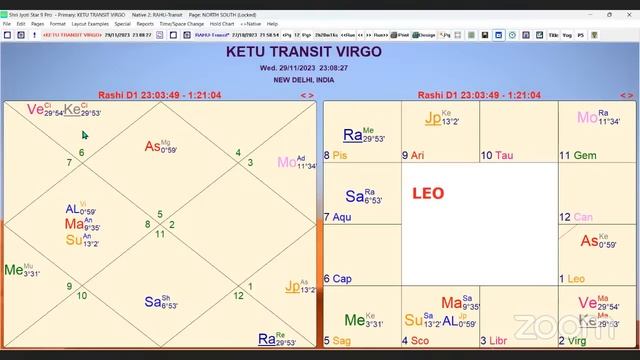Click the exclamation mark toolbar icon
This screenshot has height=360, width=640.
click(x=34, y=35)
